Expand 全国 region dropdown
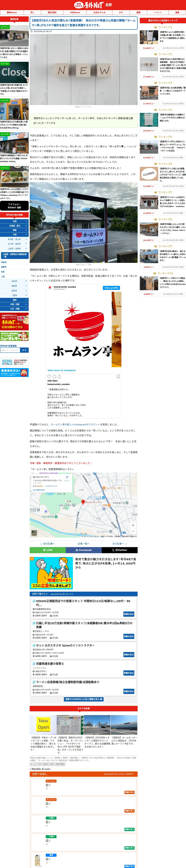 14,221
